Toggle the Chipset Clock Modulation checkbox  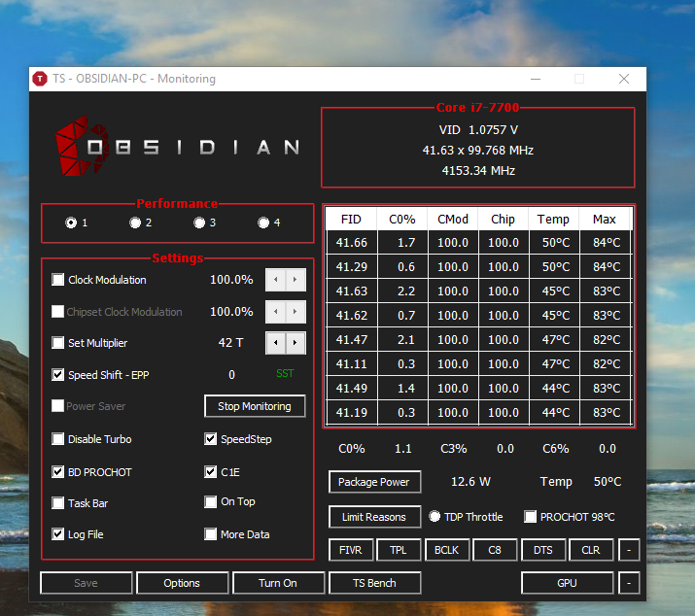pos(57,312)
